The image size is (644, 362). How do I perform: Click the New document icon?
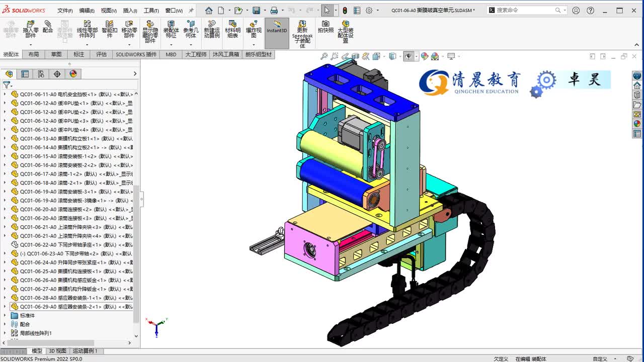pyautogui.click(x=221, y=10)
